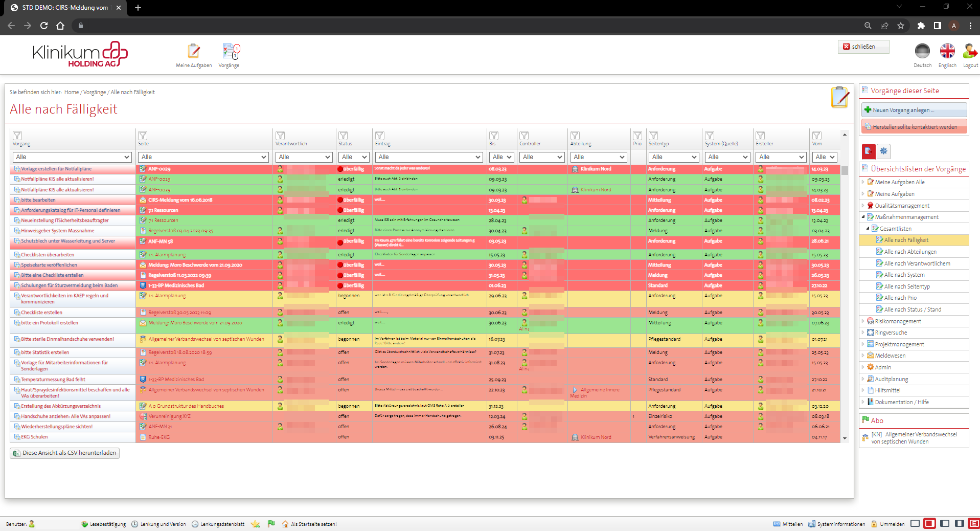Click the Lesebestätigung icon in the footer
The image size is (980, 531).
tap(85, 524)
